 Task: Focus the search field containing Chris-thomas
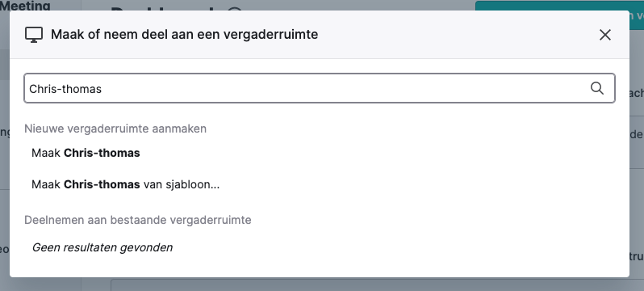(320, 88)
